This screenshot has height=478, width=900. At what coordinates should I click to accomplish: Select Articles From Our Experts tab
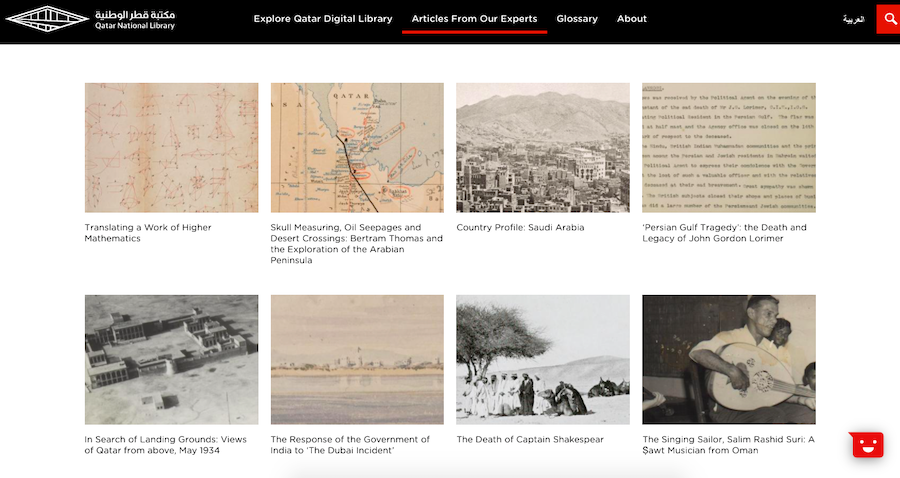pos(474,19)
